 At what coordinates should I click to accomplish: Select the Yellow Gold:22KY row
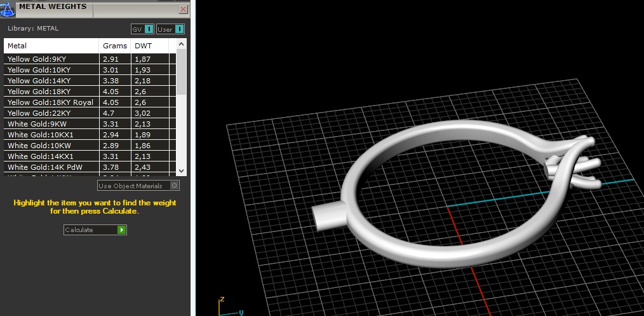pos(90,113)
